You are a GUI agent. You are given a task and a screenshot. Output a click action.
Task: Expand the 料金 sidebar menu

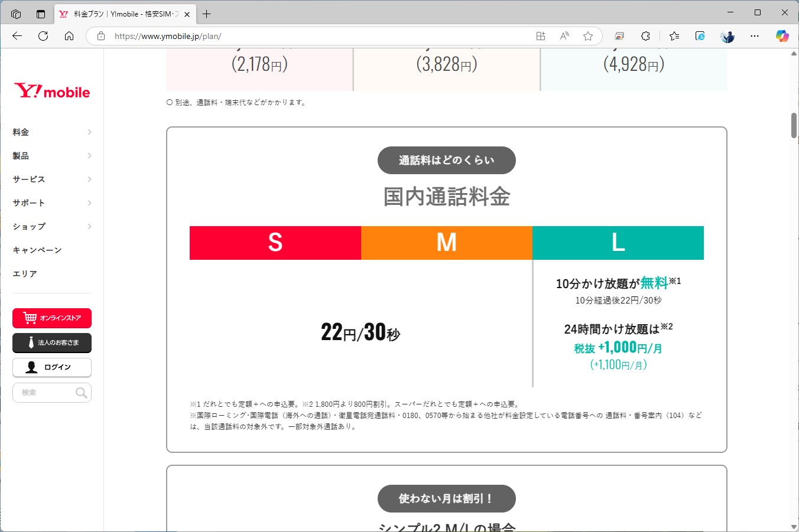coord(52,132)
